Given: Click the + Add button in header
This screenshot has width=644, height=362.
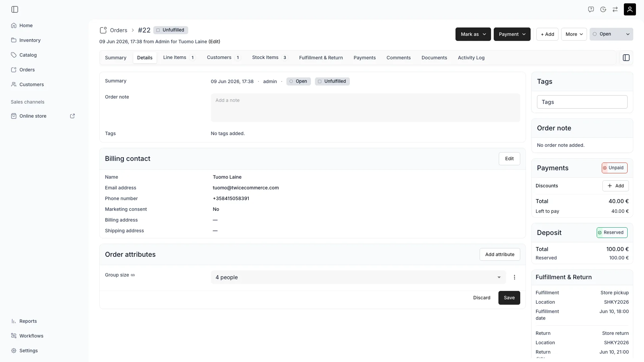Looking at the screenshot, I should click(547, 34).
